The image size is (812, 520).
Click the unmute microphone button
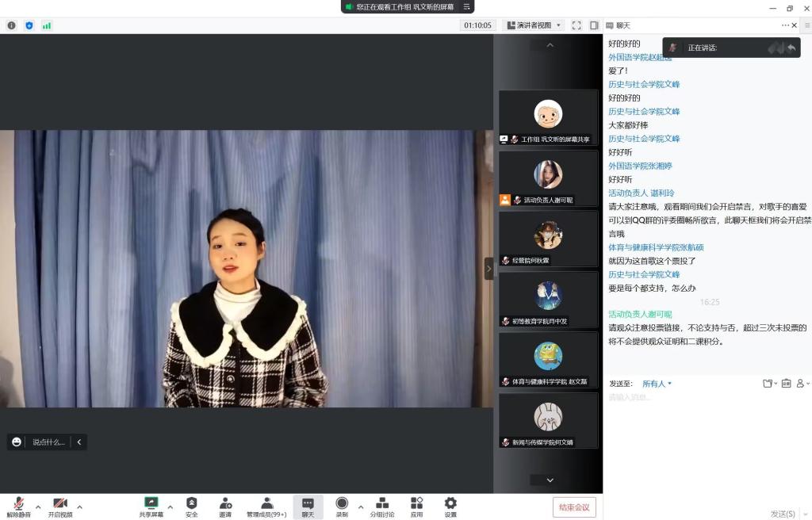coord(18,507)
